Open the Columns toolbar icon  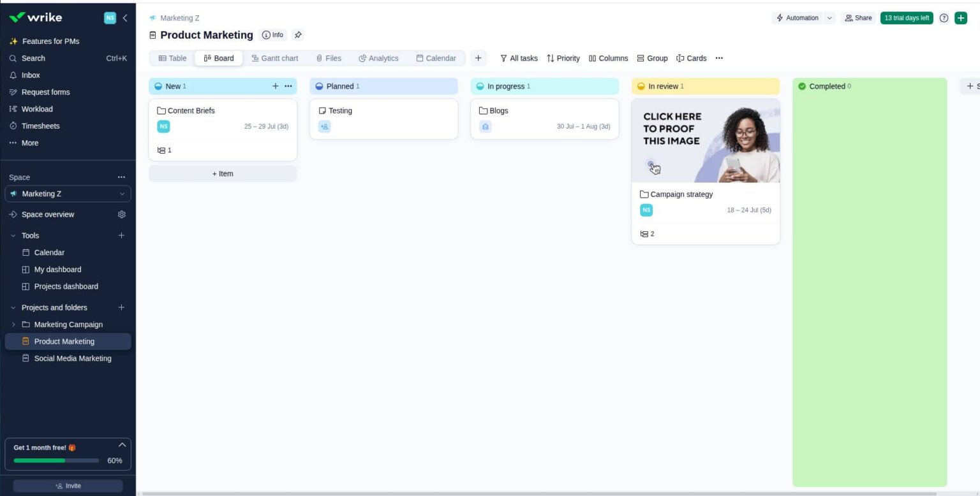(x=593, y=58)
